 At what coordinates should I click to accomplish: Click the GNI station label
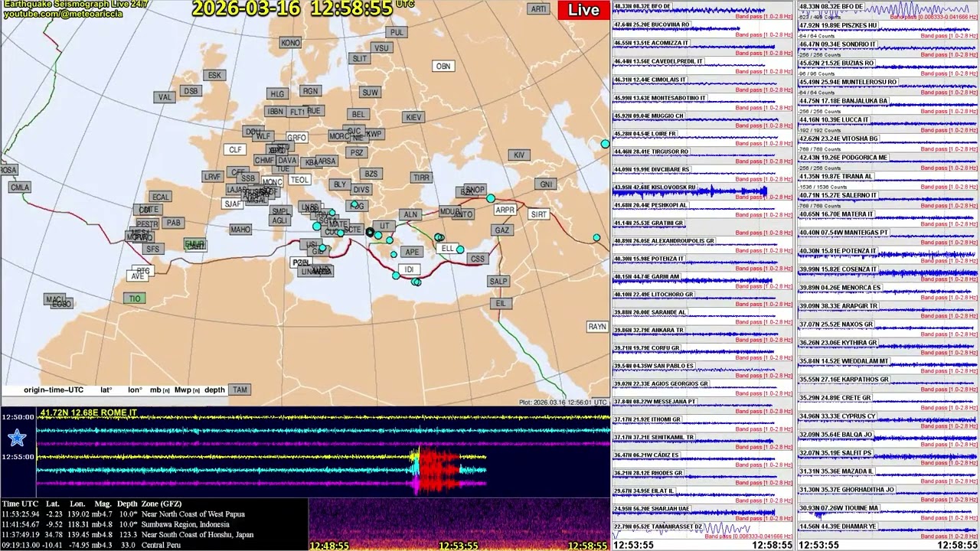[546, 184]
